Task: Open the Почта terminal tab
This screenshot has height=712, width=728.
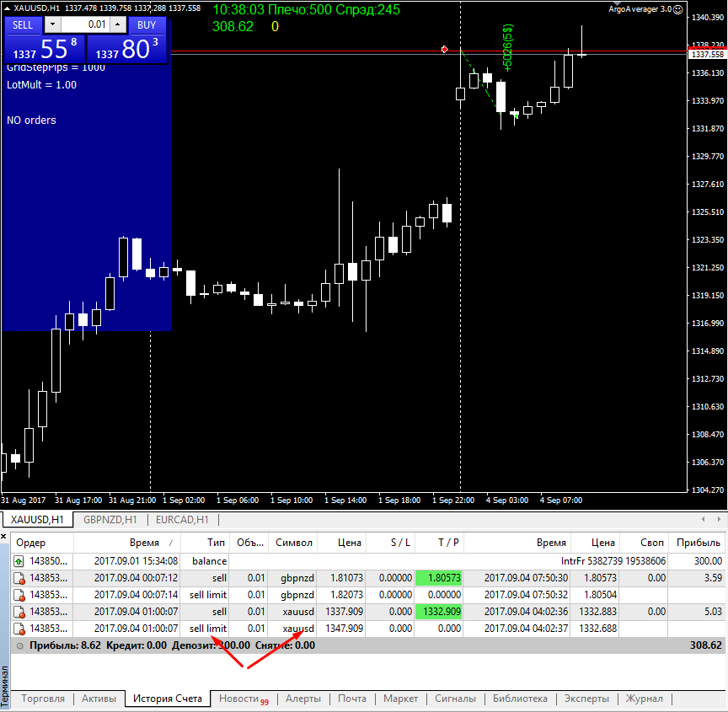Action: point(352,699)
